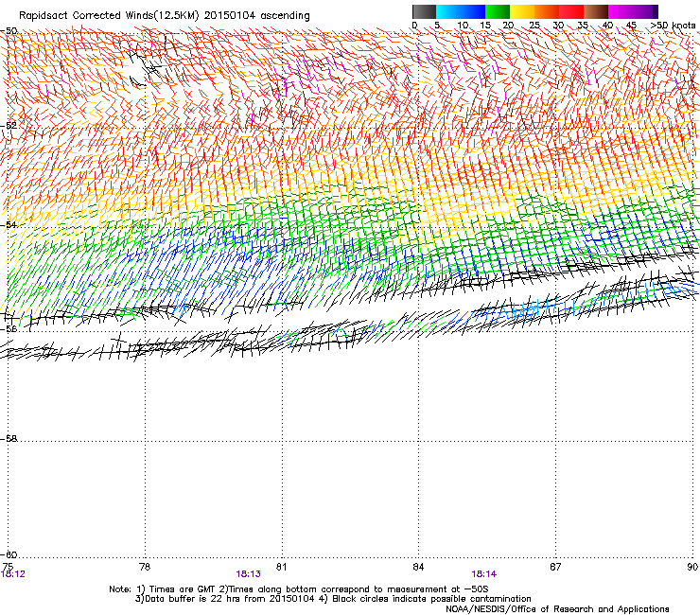The width and height of the screenshot is (700, 615).
Task: Click the -52 latitude axis label
Action: [x=9, y=126]
